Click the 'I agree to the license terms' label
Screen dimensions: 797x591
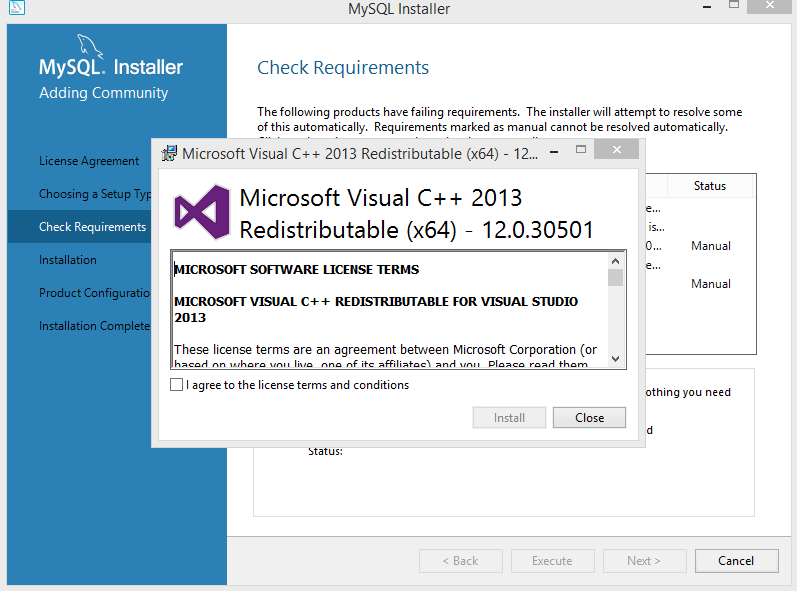tap(297, 385)
